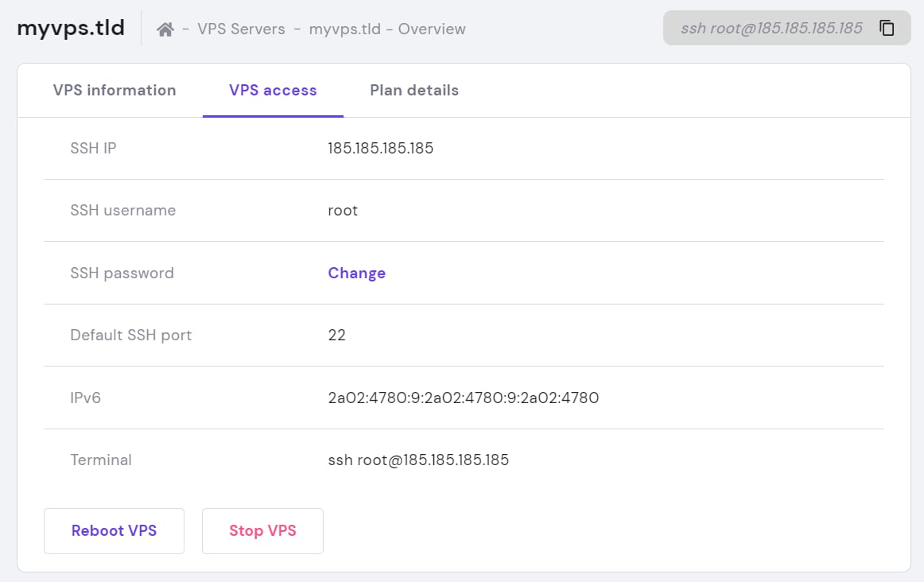
Task: Click the myvps.tld page title
Action: tap(71, 28)
